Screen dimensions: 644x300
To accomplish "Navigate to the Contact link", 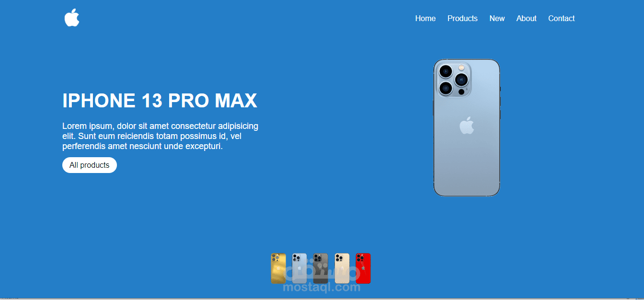I will point(561,18).
